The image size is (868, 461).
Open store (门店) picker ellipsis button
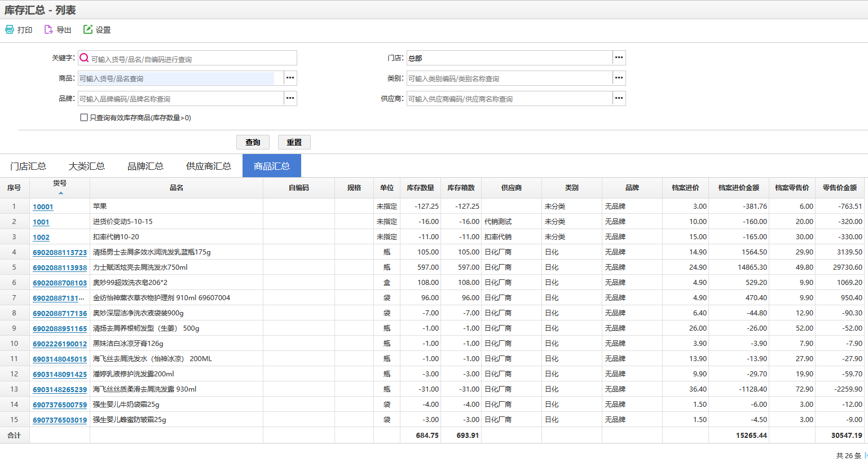coord(619,58)
